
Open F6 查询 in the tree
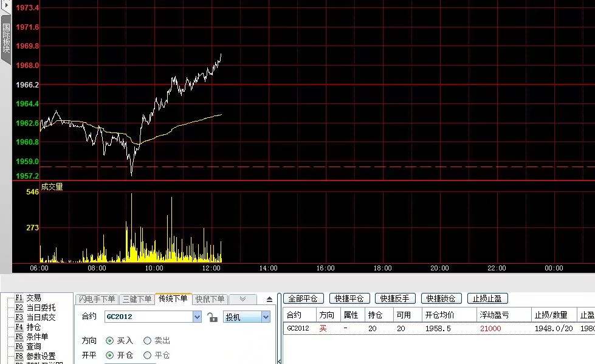29,346
